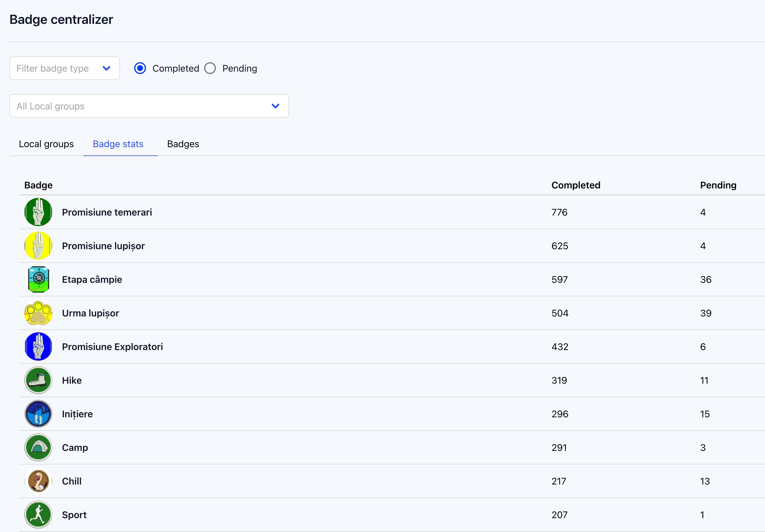Click the Promisiune temerari green hand badge icon
The height and width of the screenshot is (532, 765).
[38, 212]
